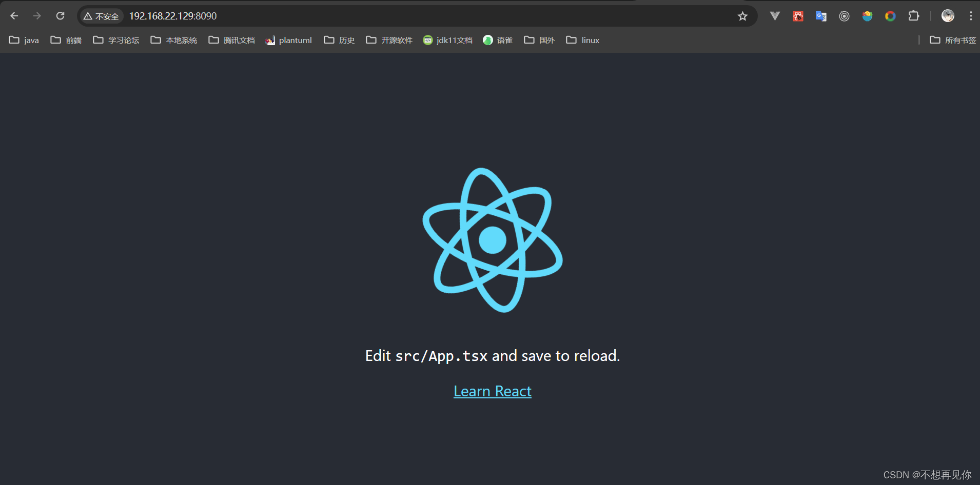
Task: Click the address bar URL field
Action: tap(172, 16)
